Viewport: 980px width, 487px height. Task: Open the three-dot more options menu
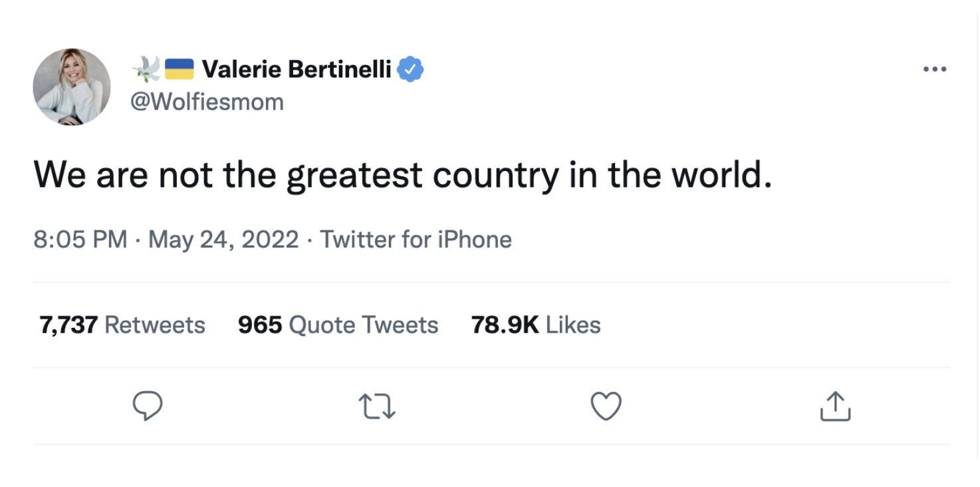click(935, 69)
